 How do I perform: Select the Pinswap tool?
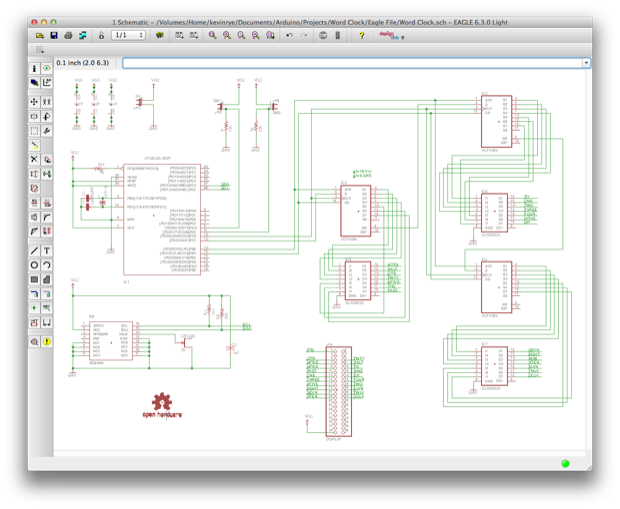(34, 174)
